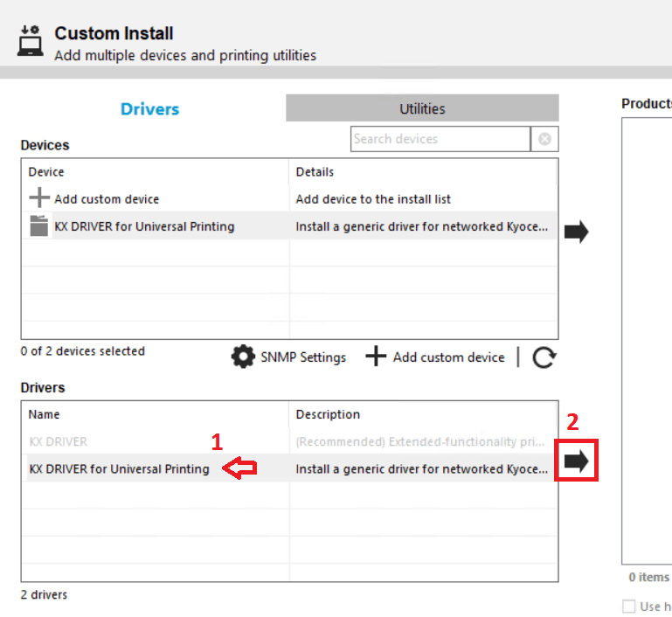Screen dimensions: 672x617
Task: Add selected device with the Devices arrow button
Action: [x=577, y=232]
